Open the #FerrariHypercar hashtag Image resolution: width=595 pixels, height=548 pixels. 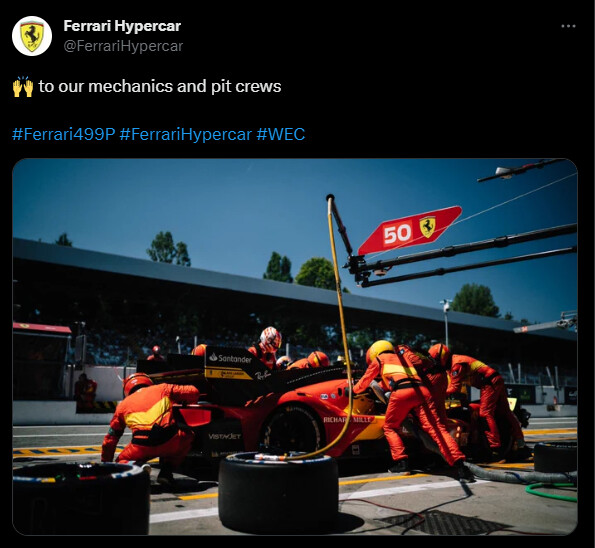(186, 134)
